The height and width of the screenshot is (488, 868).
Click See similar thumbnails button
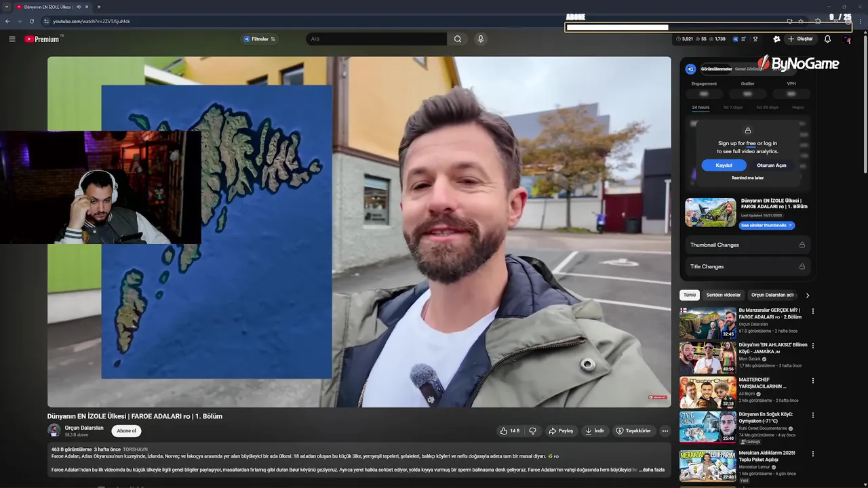(x=766, y=225)
